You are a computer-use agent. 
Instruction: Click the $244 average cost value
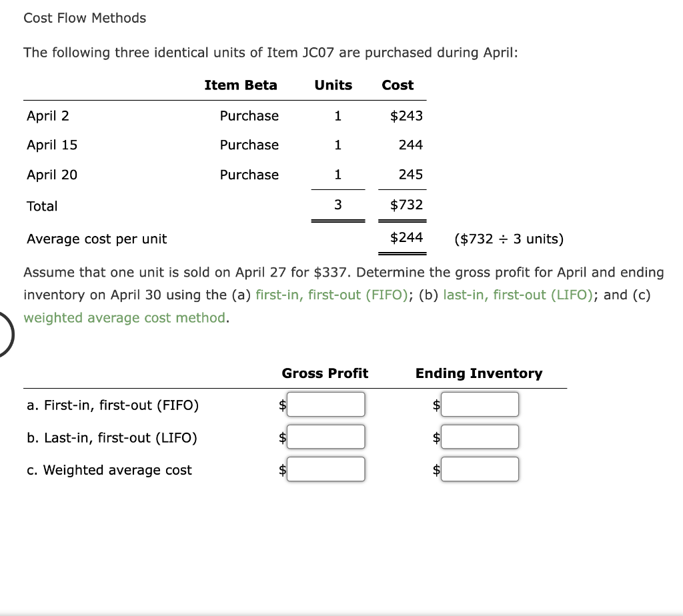[403, 239]
